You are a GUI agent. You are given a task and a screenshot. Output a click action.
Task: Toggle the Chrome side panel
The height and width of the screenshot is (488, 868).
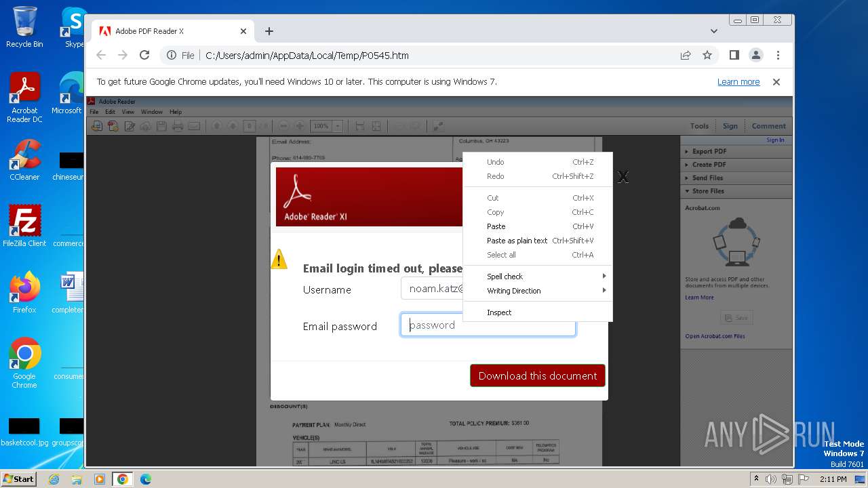coord(734,56)
